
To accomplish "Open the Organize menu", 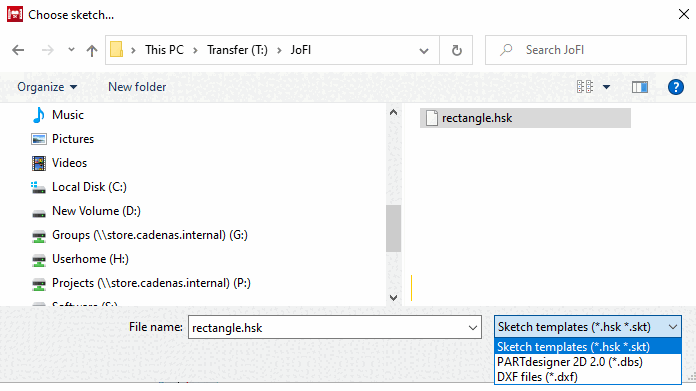I will coord(47,87).
